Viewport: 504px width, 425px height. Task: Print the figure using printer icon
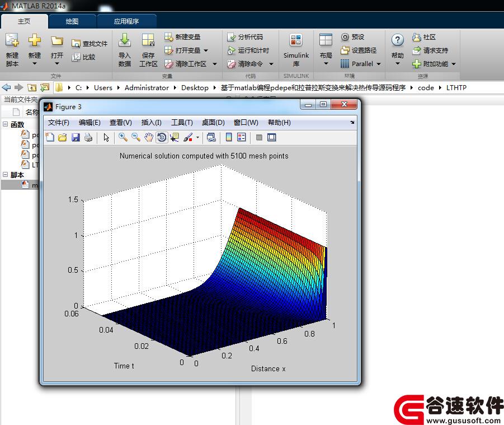(88, 137)
